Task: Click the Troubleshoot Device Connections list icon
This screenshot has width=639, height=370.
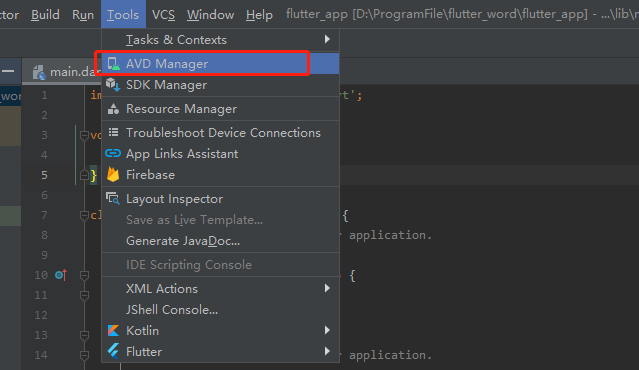Action: [113, 132]
